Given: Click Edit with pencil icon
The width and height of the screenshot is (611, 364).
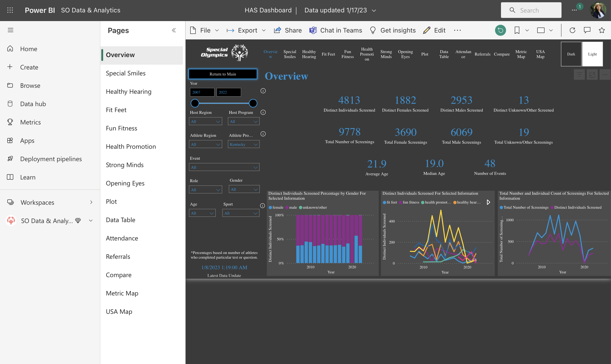Looking at the screenshot, I should [x=434, y=30].
